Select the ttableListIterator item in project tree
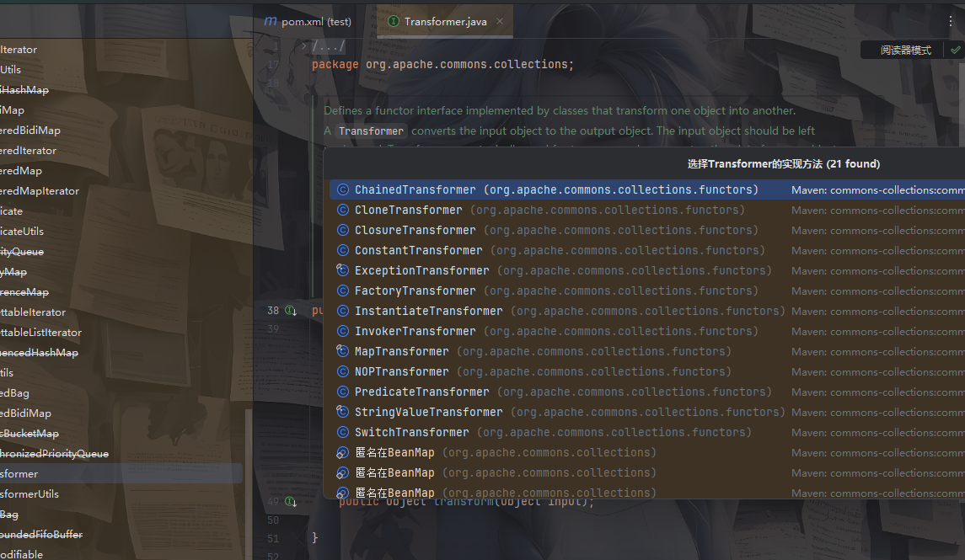 pos(40,333)
